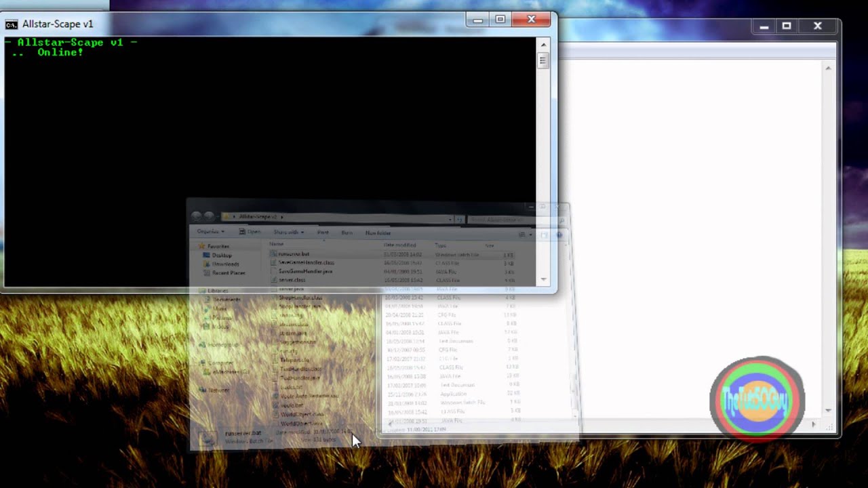Click the Allstar-Scape v1 console title icon

pyautogui.click(x=12, y=24)
